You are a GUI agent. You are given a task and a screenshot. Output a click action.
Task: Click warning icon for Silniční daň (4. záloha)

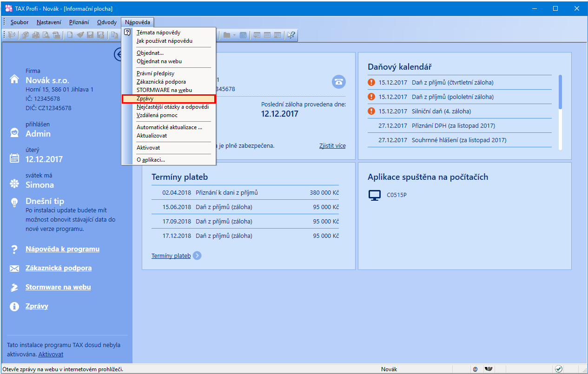(x=371, y=111)
